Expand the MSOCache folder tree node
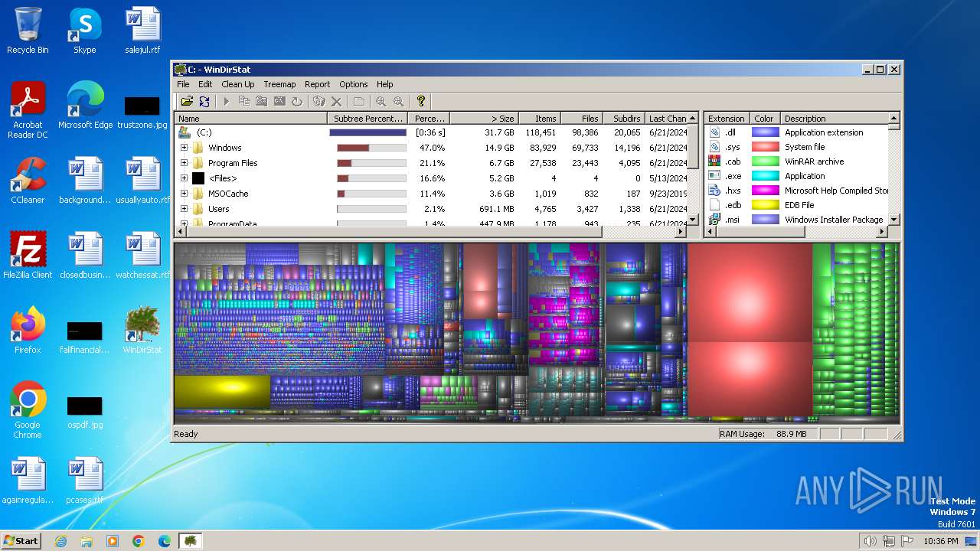 click(x=184, y=194)
